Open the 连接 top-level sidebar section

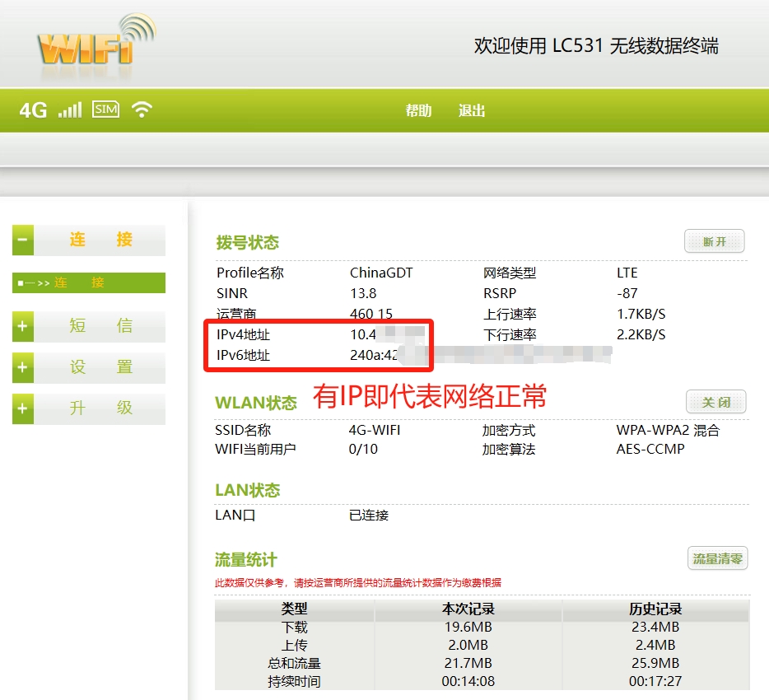100,240
